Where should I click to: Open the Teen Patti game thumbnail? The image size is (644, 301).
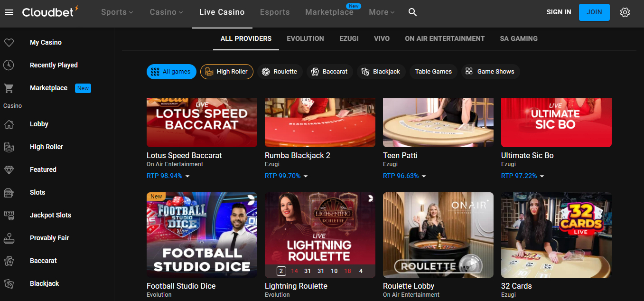pos(438,122)
